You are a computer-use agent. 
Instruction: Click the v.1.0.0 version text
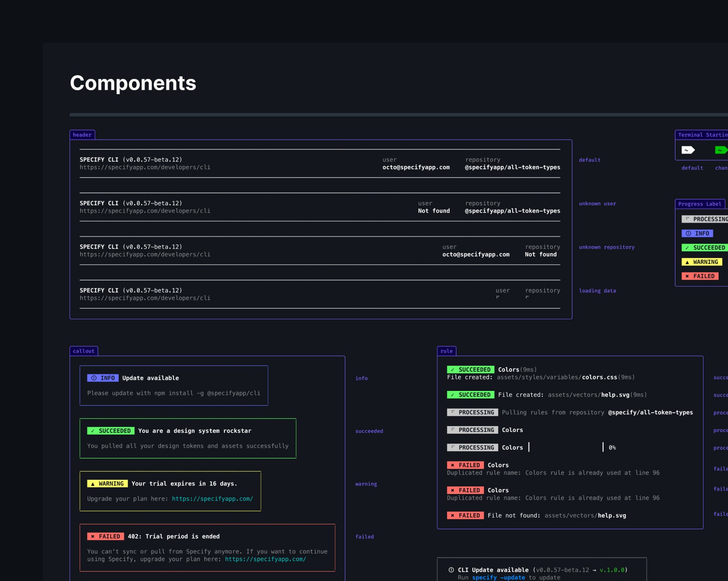click(612, 570)
